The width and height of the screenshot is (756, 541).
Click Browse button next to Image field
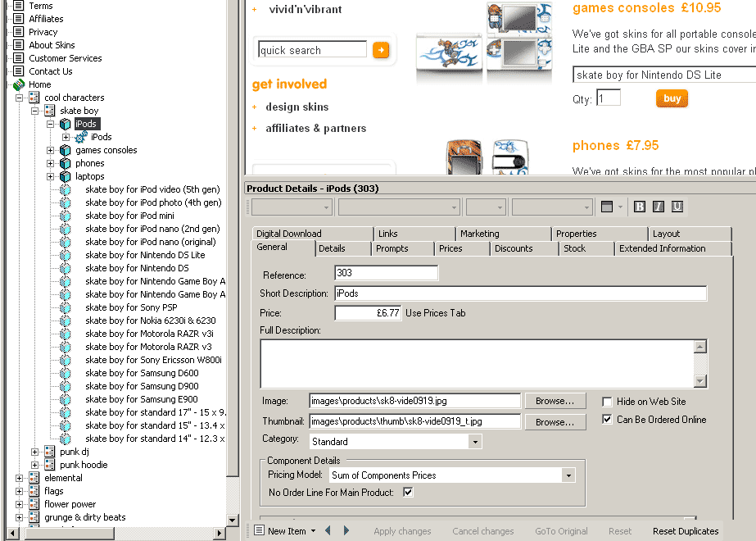click(x=555, y=401)
